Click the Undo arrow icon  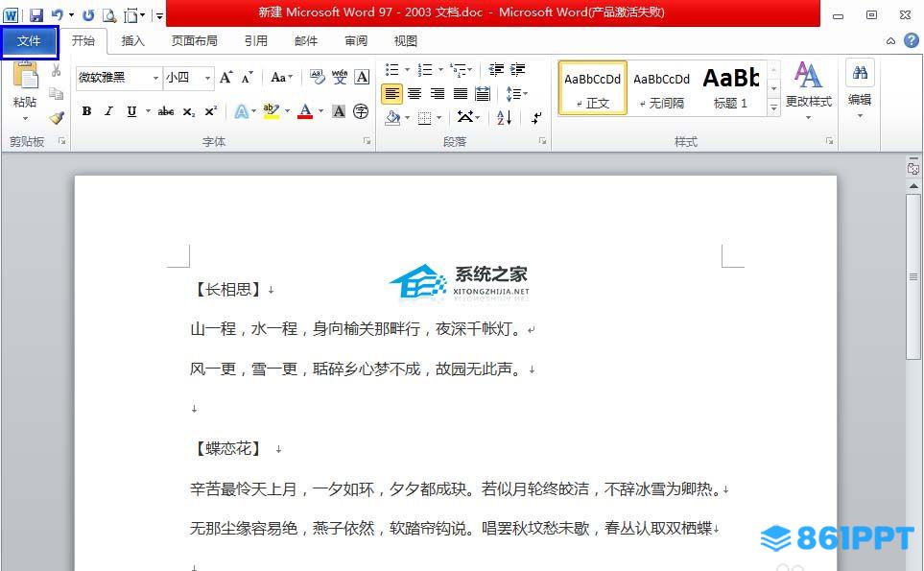pyautogui.click(x=58, y=14)
